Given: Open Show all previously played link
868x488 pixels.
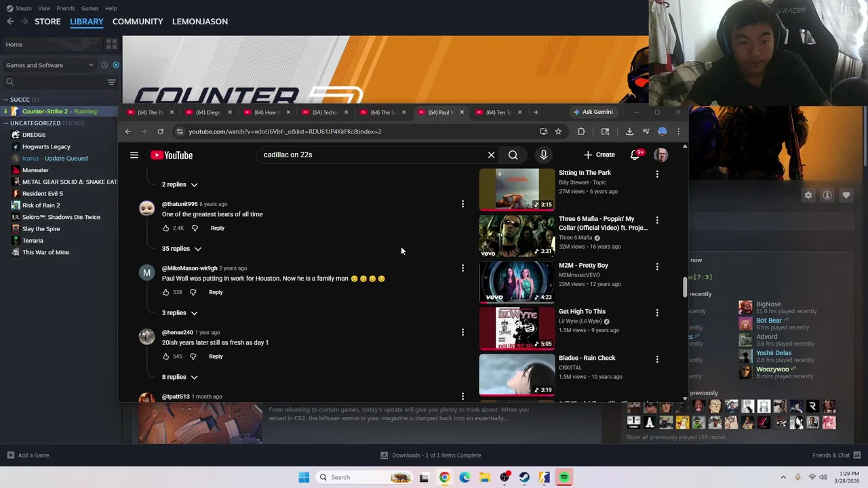Looking at the screenshot, I should click(675, 437).
